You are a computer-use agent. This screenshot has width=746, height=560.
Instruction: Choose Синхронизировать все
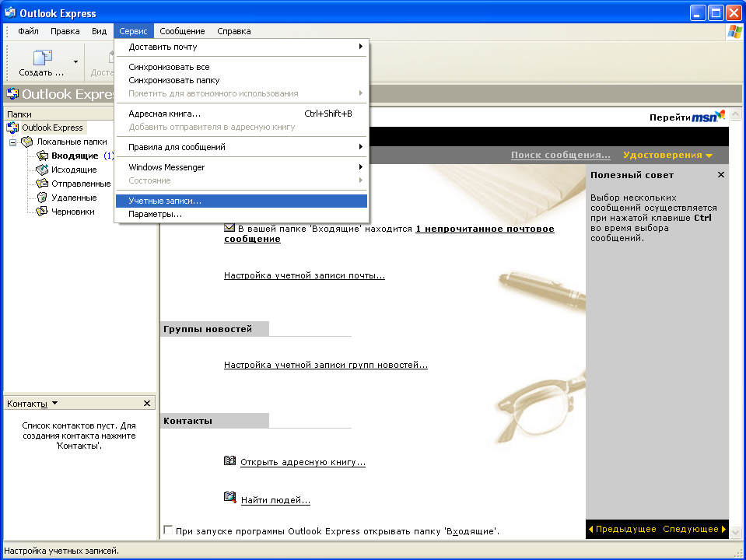pos(241,67)
